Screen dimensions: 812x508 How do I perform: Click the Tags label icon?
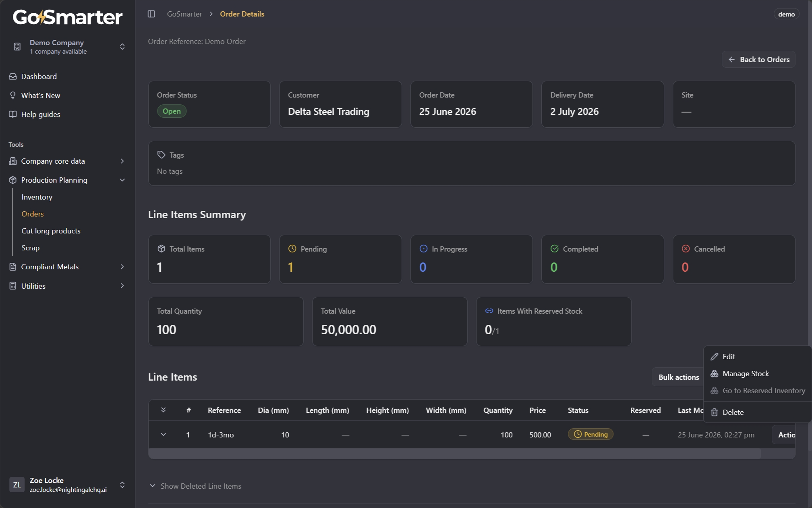[161, 155]
